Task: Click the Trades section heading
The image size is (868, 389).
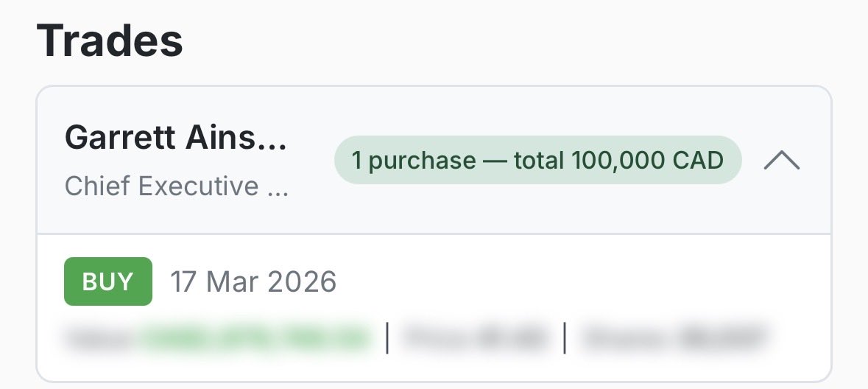Action: coord(110,41)
